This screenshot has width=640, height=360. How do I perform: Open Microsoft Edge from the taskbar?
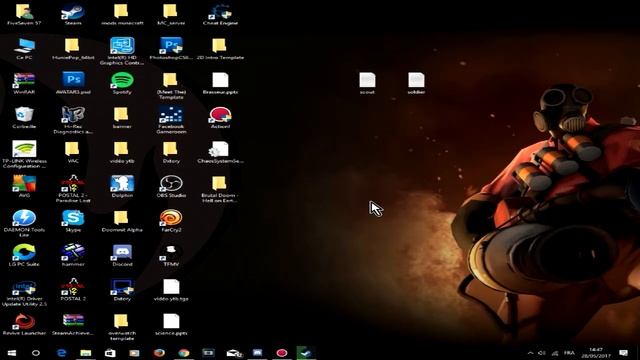[61, 353]
